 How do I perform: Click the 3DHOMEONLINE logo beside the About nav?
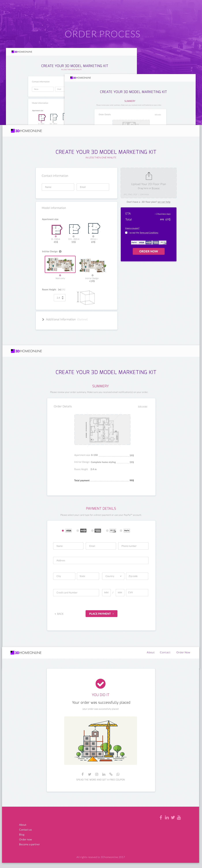(x=26, y=652)
